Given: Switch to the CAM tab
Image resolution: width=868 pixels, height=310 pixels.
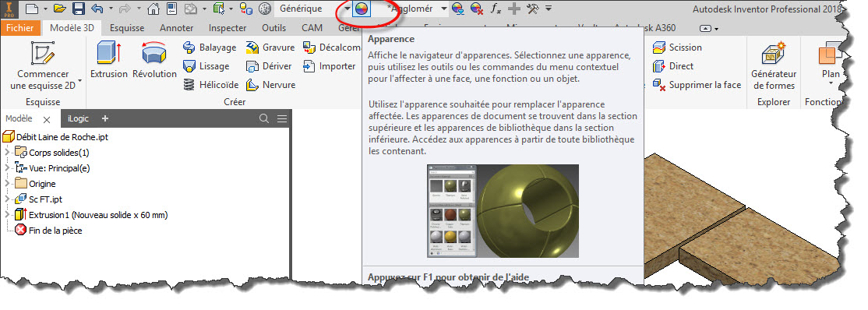Looking at the screenshot, I should [312, 28].
